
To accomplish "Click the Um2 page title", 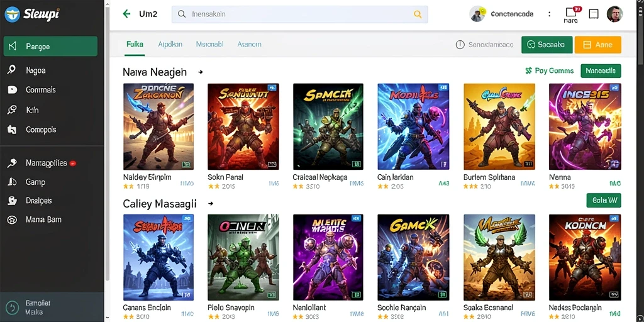I will pyautogui.click(x=148, y=14).
